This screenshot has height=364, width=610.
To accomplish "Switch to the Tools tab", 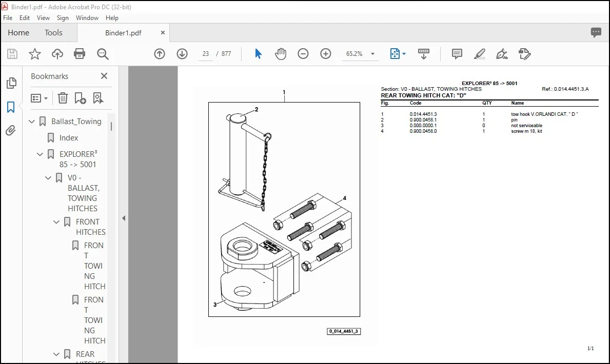I will click(53, 33).
